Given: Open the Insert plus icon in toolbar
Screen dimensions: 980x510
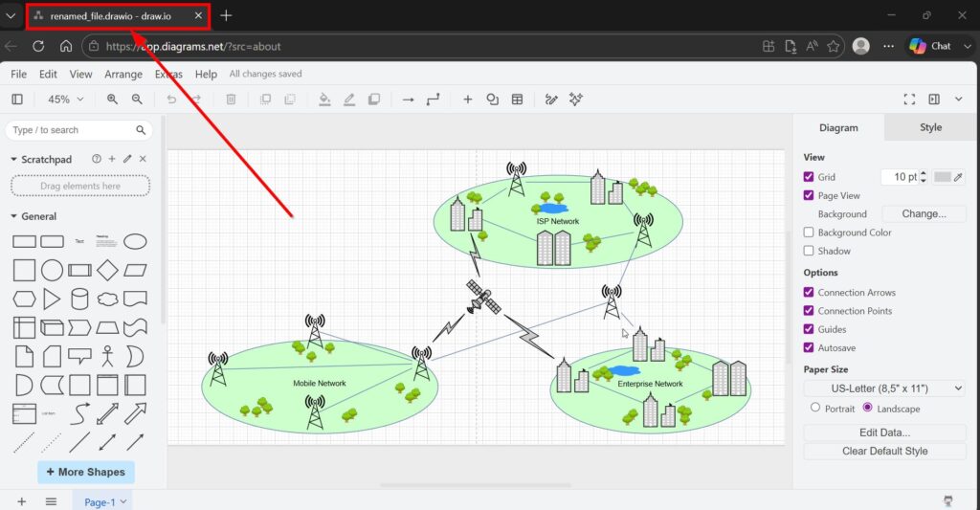Looking at the screenshot, I should pyautogui.click(x=467, y=100).
